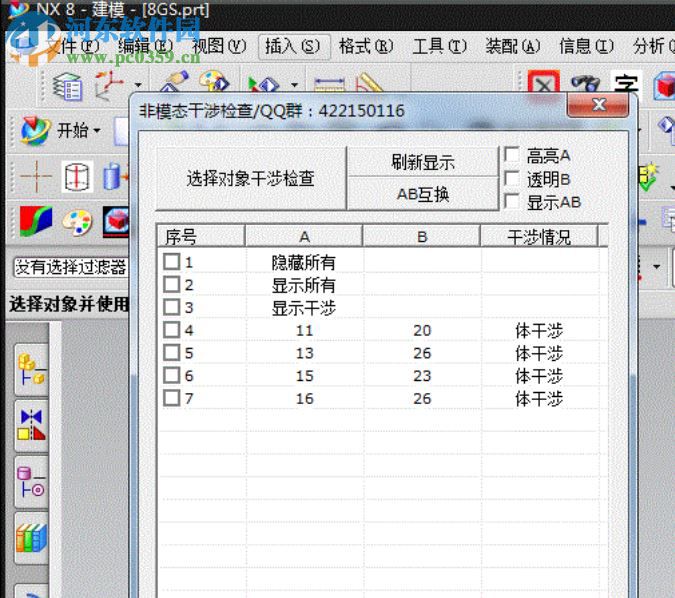Viewport: 675px width, 598px height.
Task: Check row 1 隐藏所有 checkbox
Action: pos(171,262)
